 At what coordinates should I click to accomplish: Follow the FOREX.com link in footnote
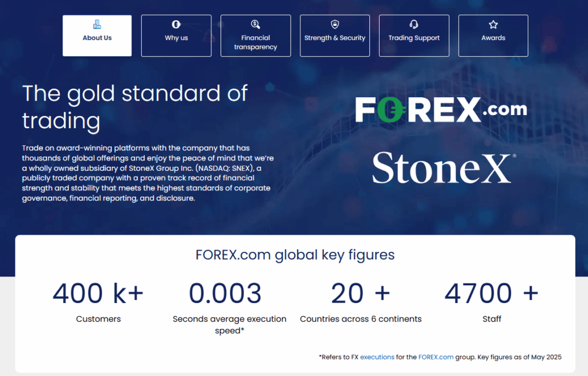pos(436,357)
